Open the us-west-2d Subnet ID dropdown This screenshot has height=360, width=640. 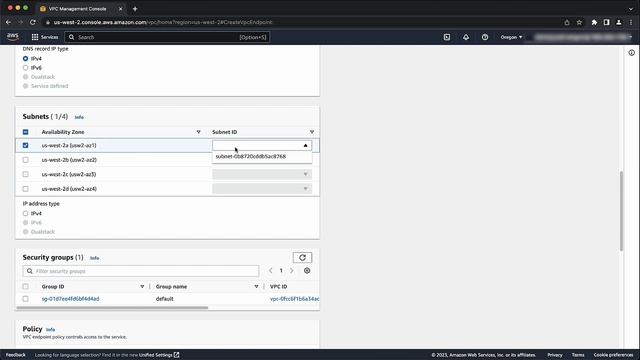262,189
